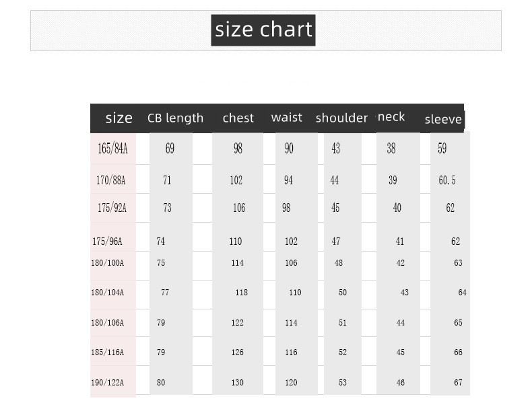Click the sleeve value 60.5
Image resolution: width=532 pixels, height=411 pixels.
pyautogui.click(x=447, y=180)
